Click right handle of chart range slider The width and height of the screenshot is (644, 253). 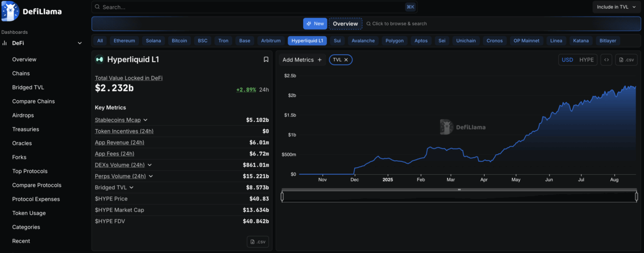(636, 197)
